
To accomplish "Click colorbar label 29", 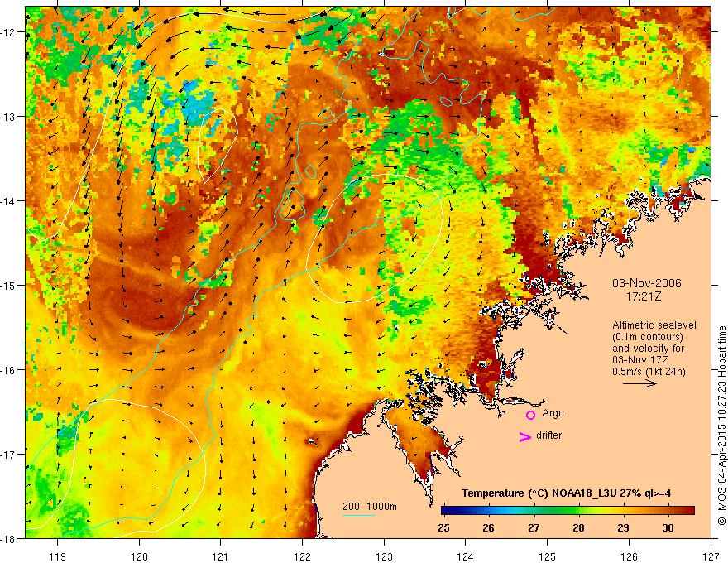I will coord(623,527).
